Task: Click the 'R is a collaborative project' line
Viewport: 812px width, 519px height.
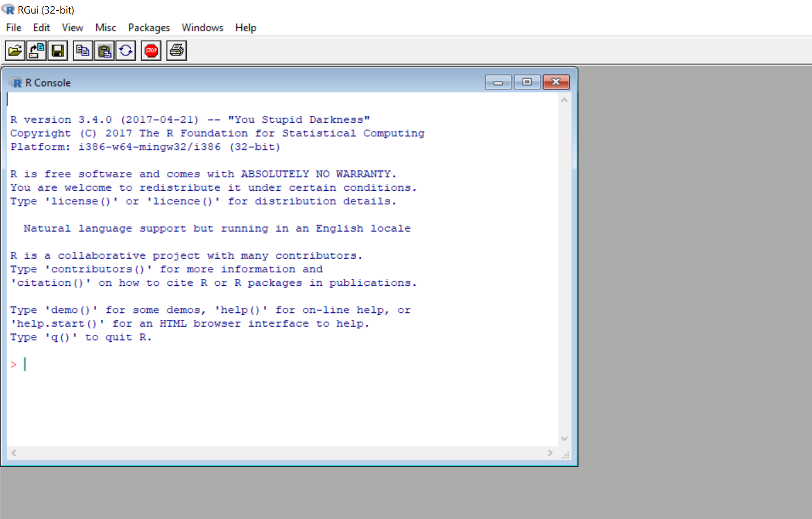Action: coord(186,256)
